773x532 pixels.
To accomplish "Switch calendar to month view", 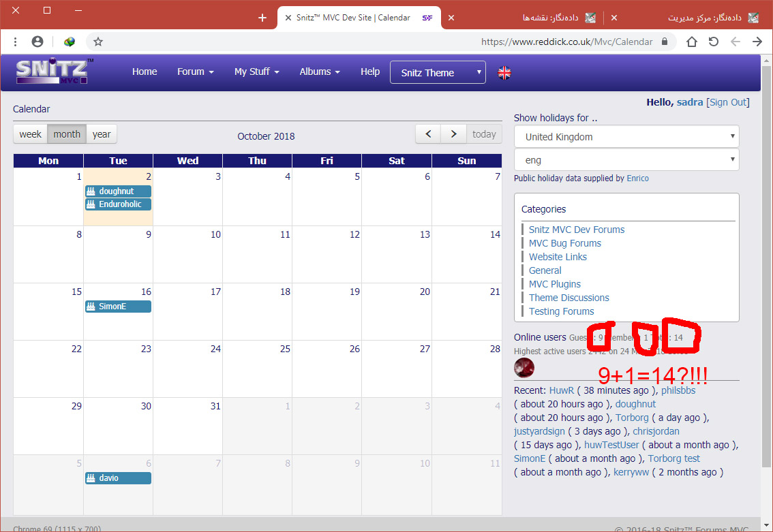I will 67,134.
